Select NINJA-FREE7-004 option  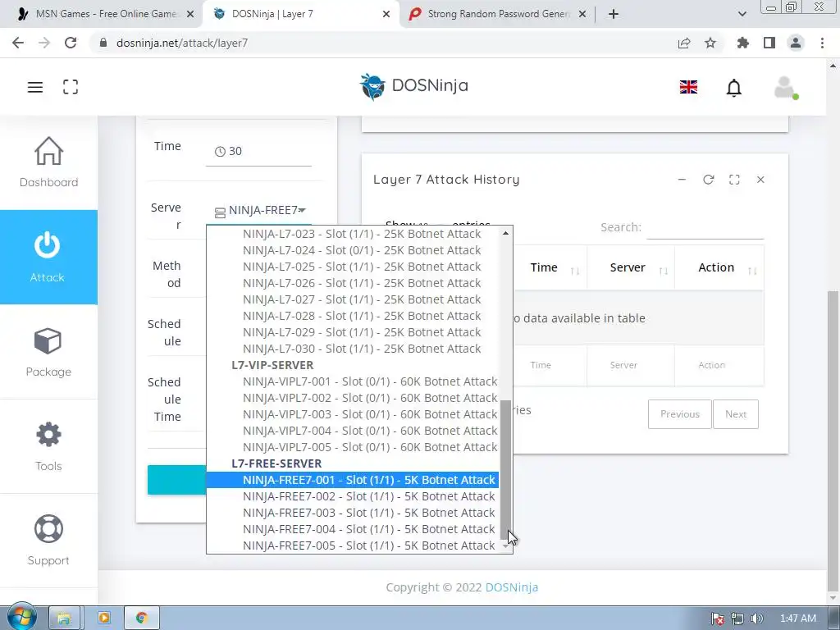click(x=353, y=529)
